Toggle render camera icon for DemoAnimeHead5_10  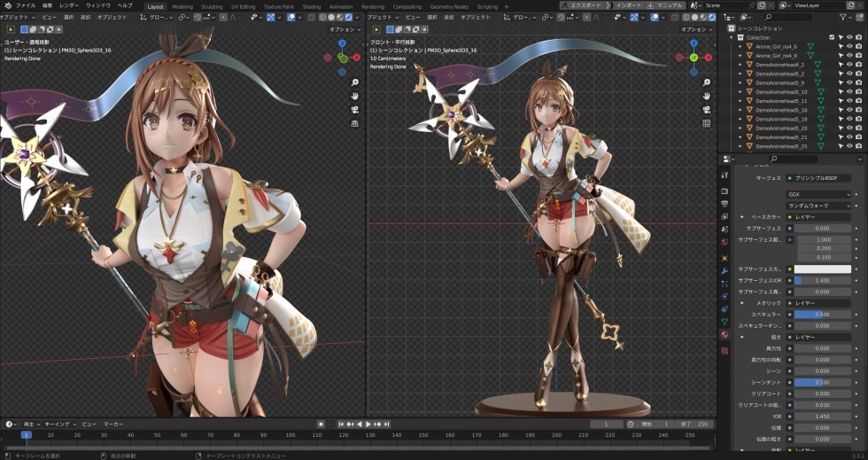(x=858, y=92)
